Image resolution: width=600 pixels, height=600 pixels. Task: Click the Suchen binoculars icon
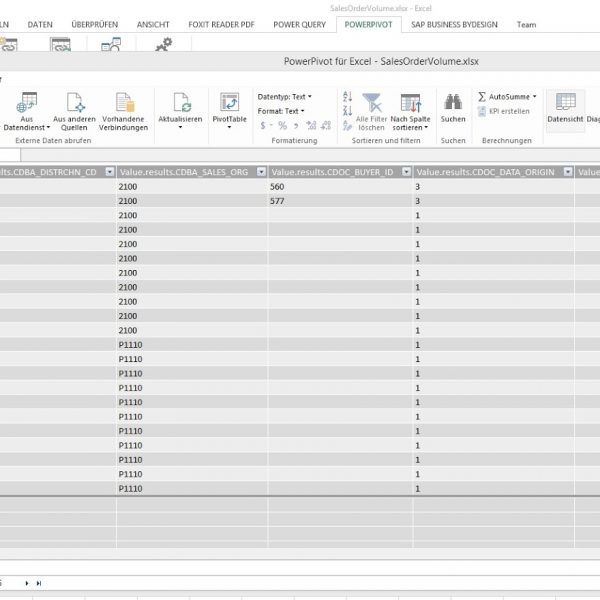tap(453, 104)
